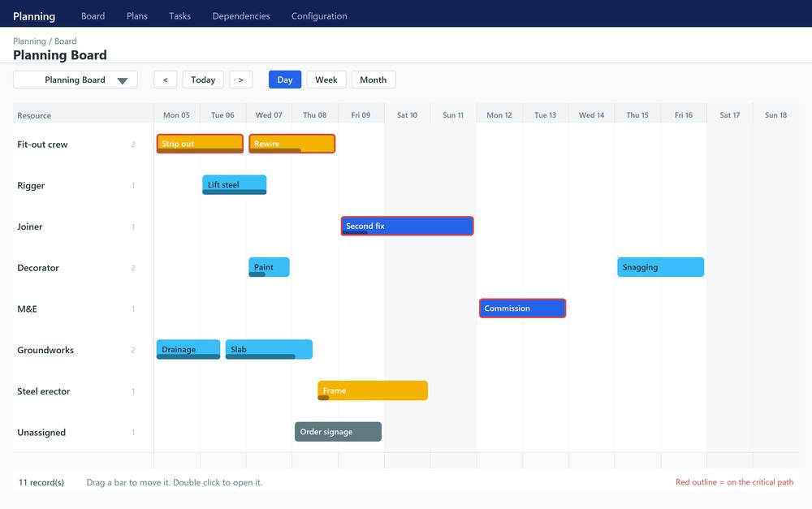Open the Dependencies menu item
812x509 pixels.
(241, 16)
